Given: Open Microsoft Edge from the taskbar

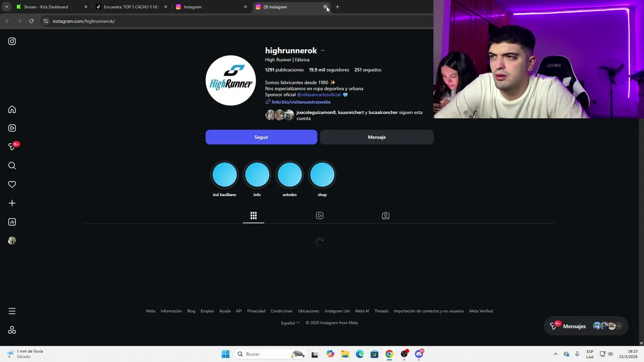Looking at the screenshot, I should [x=360, y=354].
